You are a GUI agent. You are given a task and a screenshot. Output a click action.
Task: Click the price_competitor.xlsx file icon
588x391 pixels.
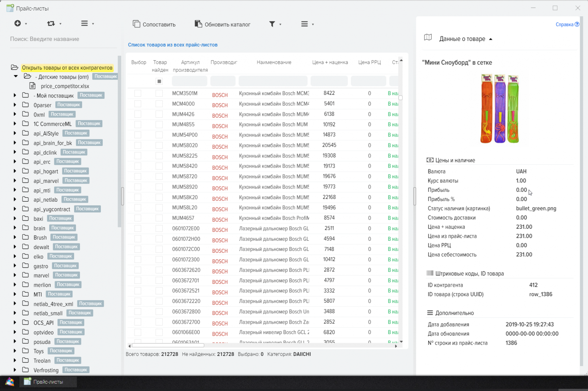coord(33,86)
